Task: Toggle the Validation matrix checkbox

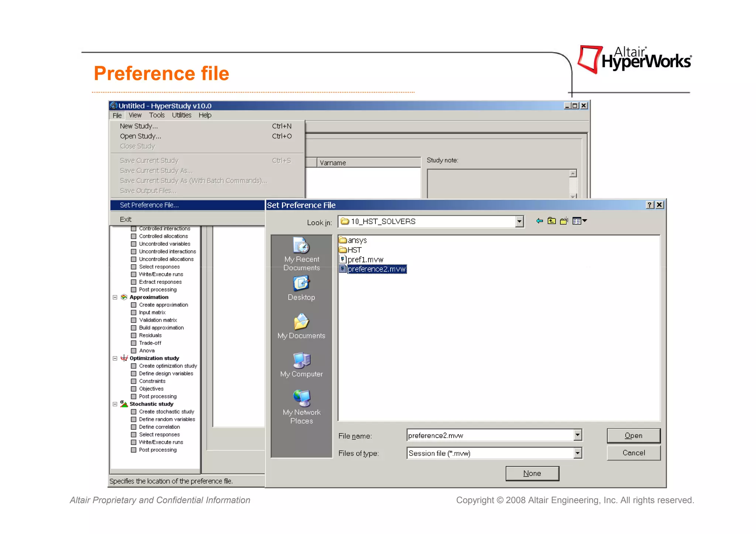Action: click(x=134, y=320)
